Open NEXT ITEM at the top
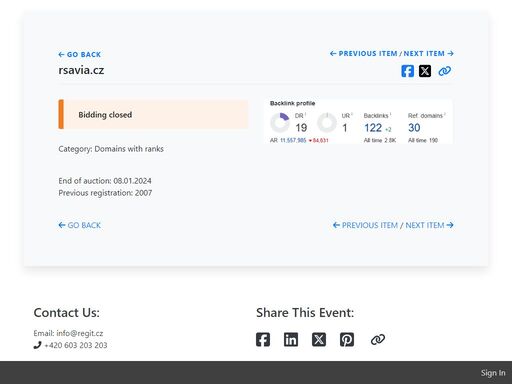Viewport: 512px width, 384px height. pos(429,54)
